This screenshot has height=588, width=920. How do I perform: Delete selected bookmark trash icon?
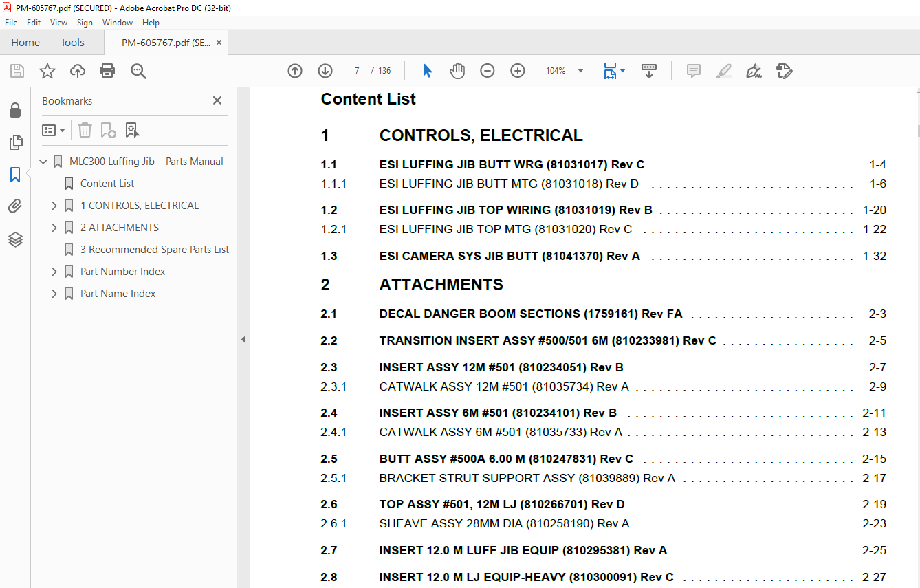tap(85, 130)
